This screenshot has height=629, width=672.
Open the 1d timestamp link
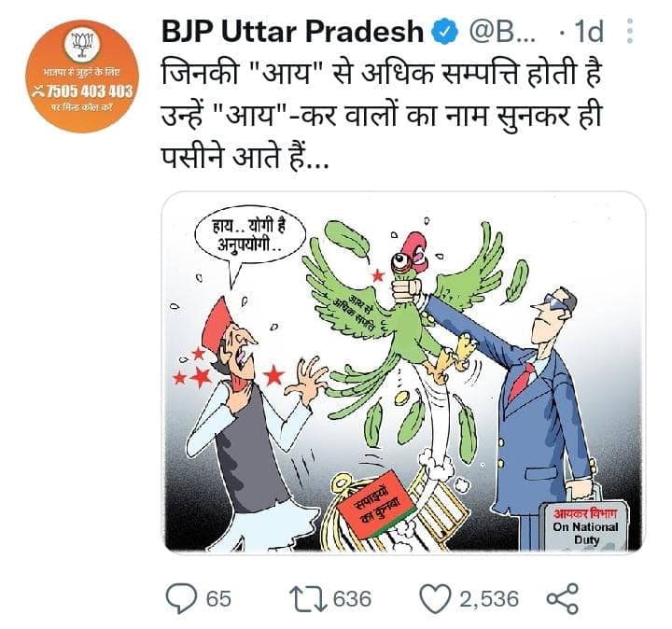588,32
